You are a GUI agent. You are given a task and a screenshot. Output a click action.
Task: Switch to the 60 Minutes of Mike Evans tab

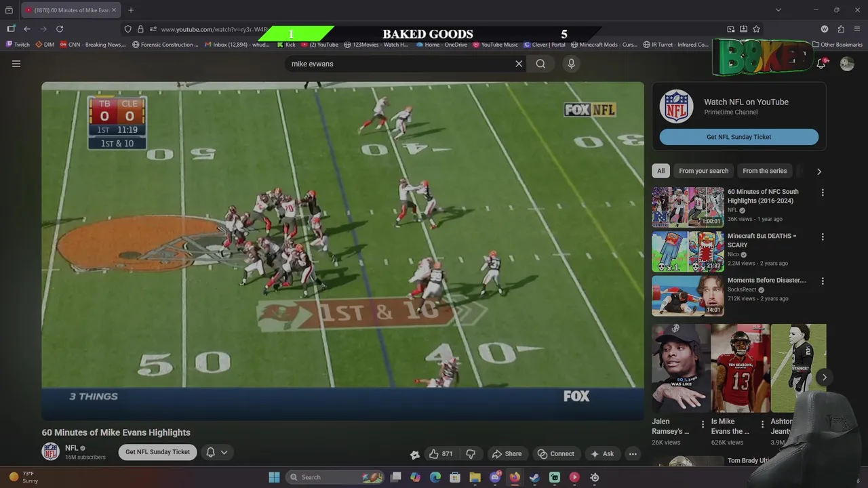[71, 10]
